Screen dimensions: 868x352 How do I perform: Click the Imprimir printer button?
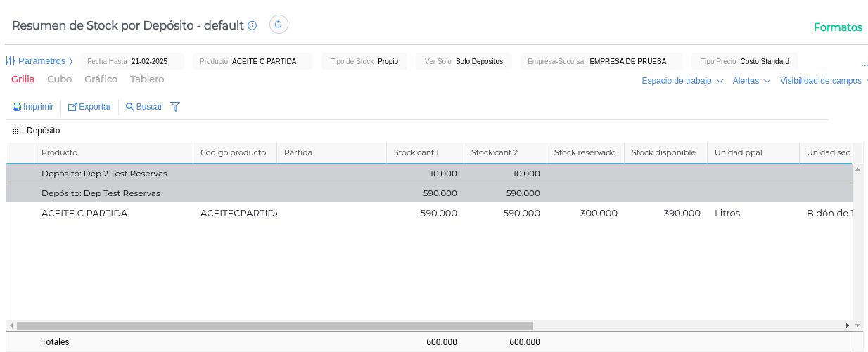[33, 107]
